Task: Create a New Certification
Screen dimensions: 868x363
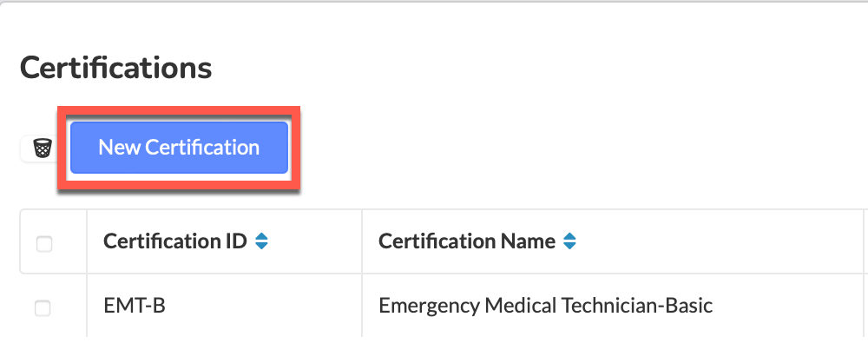Action: [179, 148]
